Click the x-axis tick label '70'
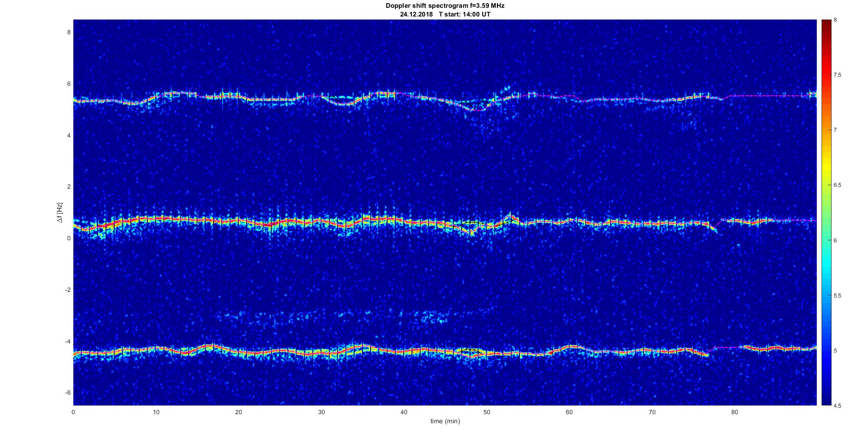 tap(652, 412)
